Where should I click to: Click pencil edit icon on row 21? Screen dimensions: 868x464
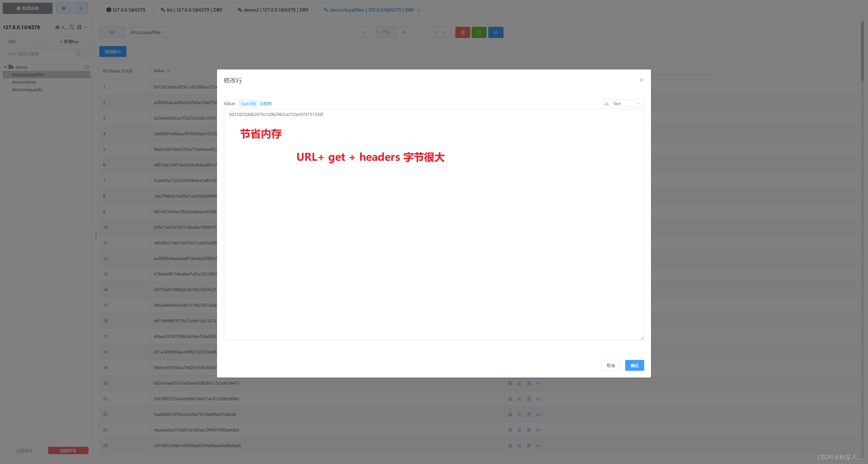(519, 399)
